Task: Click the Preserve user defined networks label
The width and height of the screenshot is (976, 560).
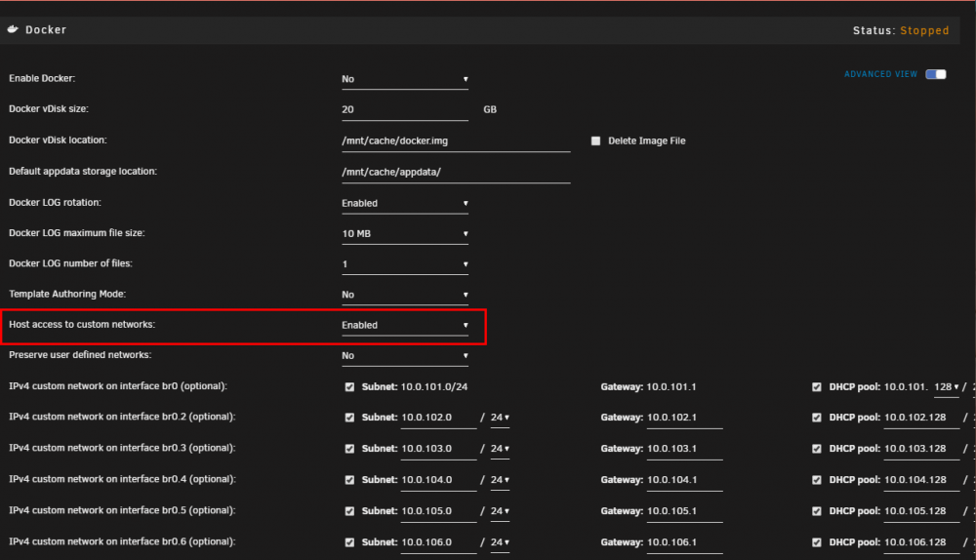Action: pyautogui.click(x=80, y=355)
